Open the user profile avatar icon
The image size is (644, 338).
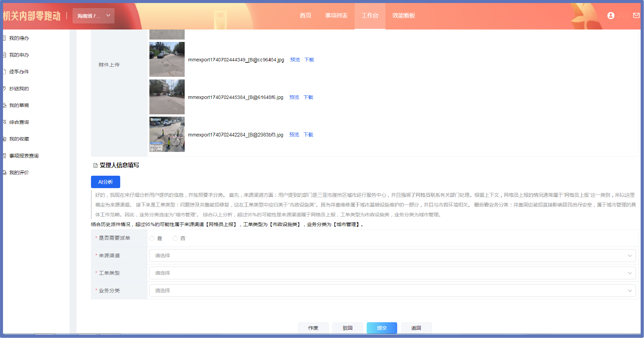coord(611,15)
